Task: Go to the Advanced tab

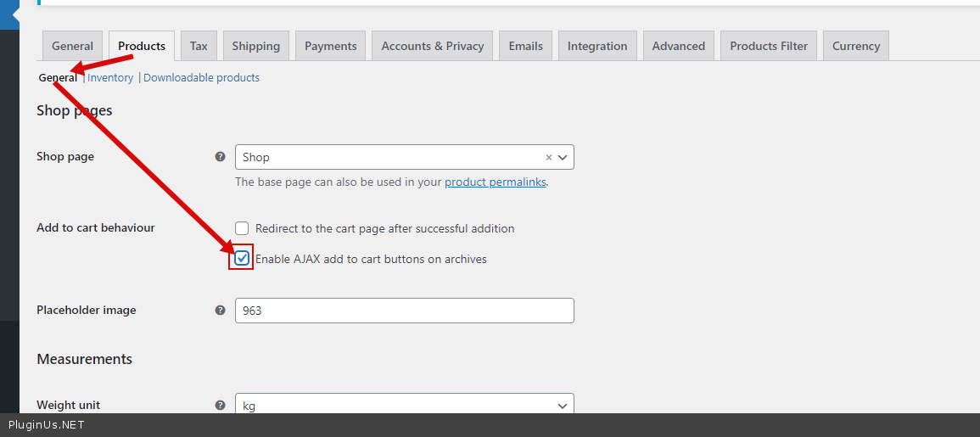Action: (678, 46)
